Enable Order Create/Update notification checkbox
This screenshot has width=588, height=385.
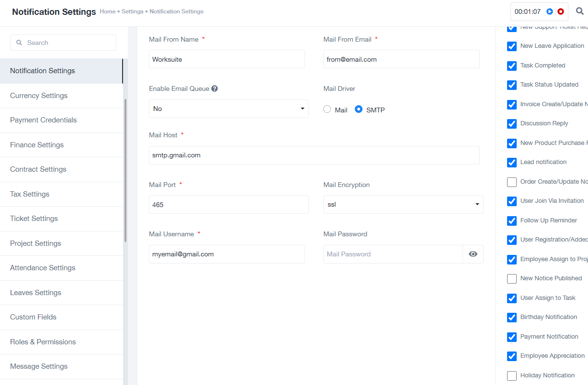(x=512, y=182)
